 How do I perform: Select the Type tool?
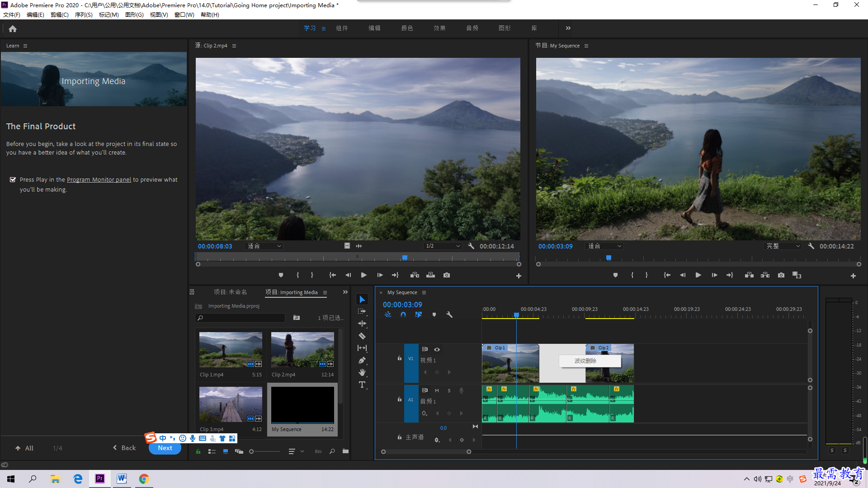(x=362, y=385)
